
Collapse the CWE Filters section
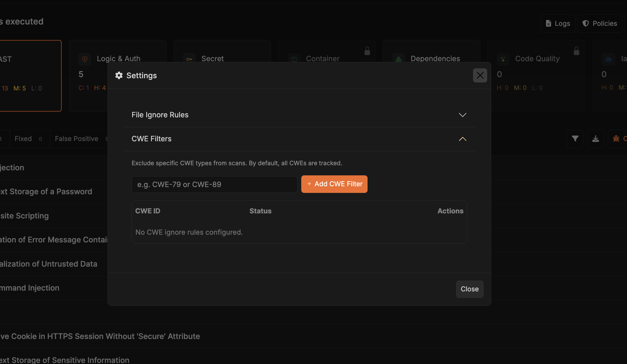pos(462,139)
